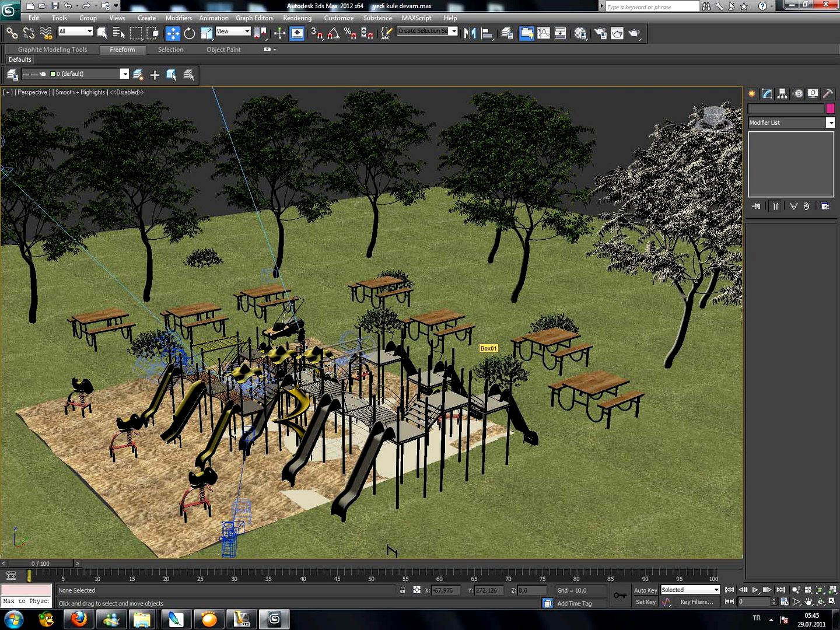The image size is (840, 630).
Task: Toggle Angle Snap on
Action: click(x=334, y=33)
